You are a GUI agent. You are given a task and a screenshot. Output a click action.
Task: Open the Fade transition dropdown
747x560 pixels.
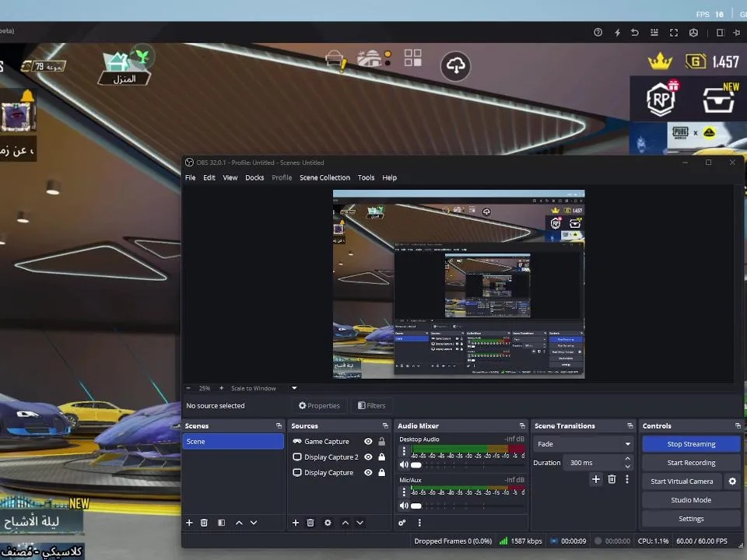(584, 444)
